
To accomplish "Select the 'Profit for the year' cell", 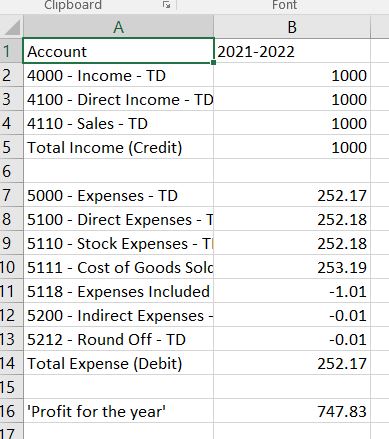I will 119,411.
